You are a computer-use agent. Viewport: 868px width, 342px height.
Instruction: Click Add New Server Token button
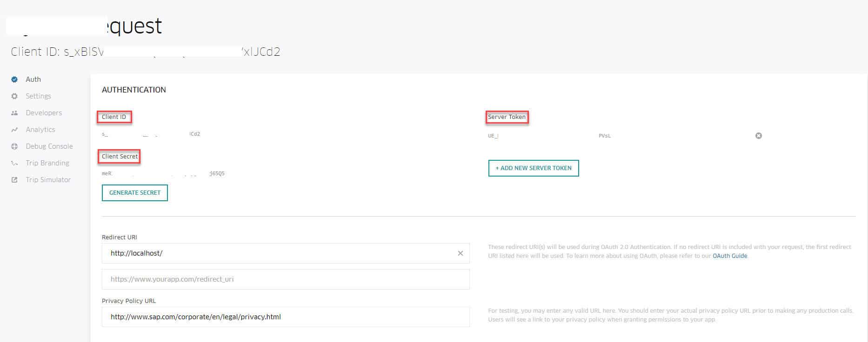click(x=533, y=168)
